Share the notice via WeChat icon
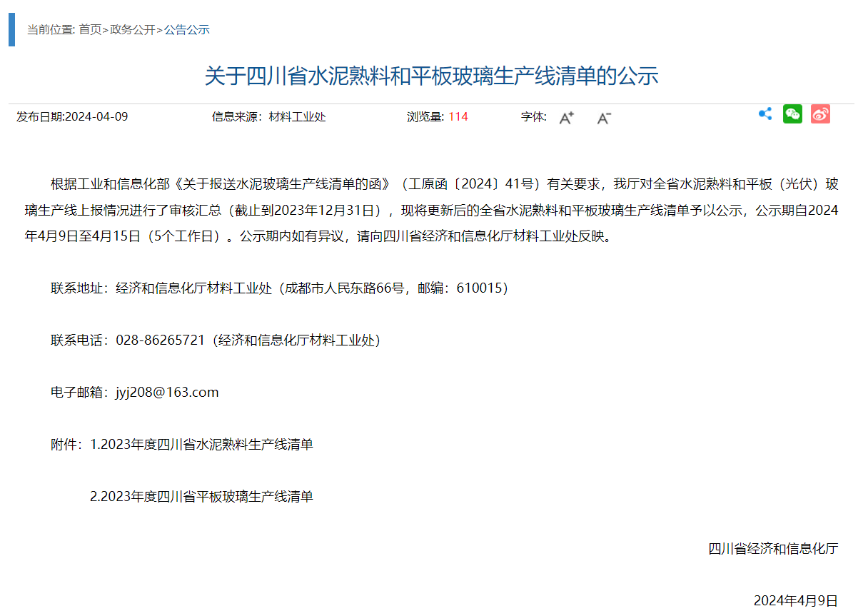 (x=792, y=114)
